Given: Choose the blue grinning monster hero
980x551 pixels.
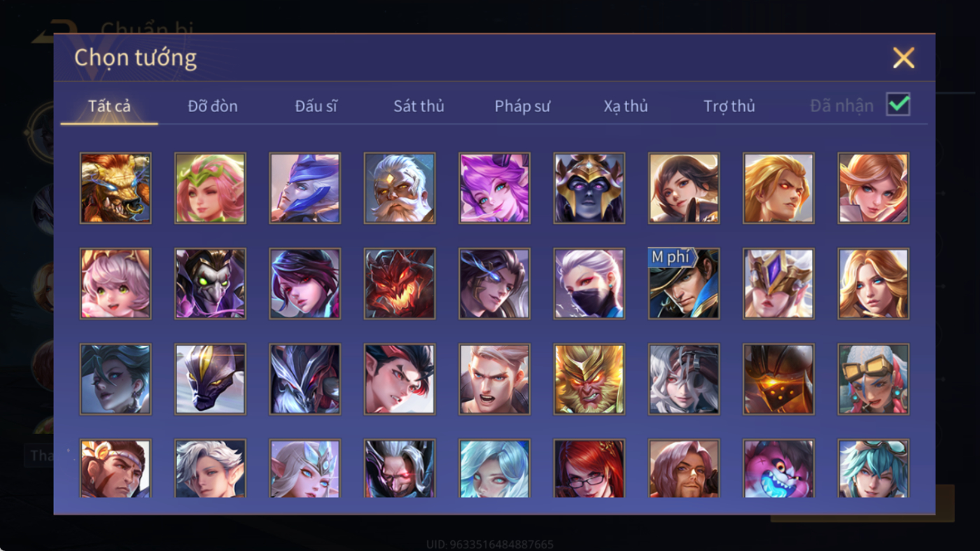Looking at the screenshot, I should click(778, 468).
